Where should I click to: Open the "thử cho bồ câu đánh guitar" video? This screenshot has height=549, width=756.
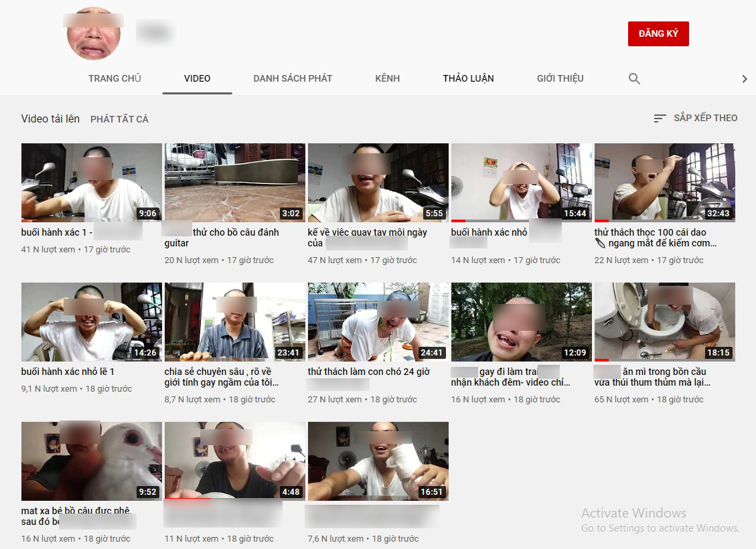coord(234,182)
